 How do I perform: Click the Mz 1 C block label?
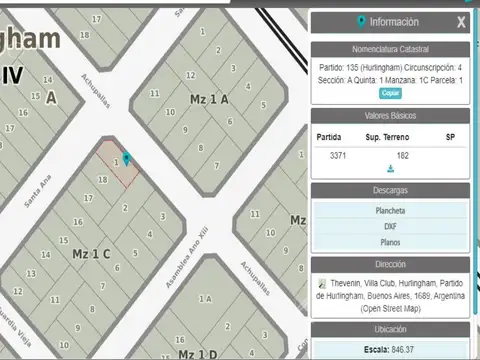point(91,254)
